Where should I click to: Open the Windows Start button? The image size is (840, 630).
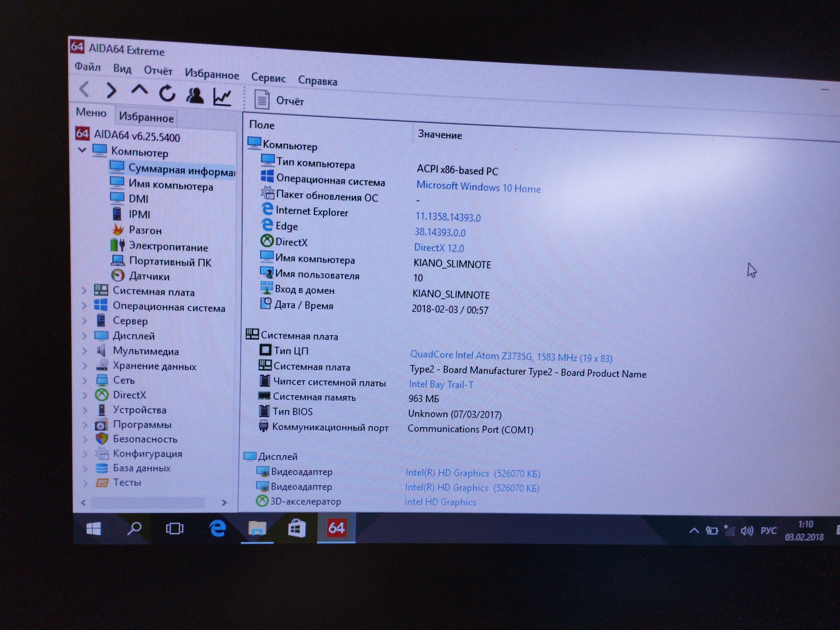(x=94, y=529)
